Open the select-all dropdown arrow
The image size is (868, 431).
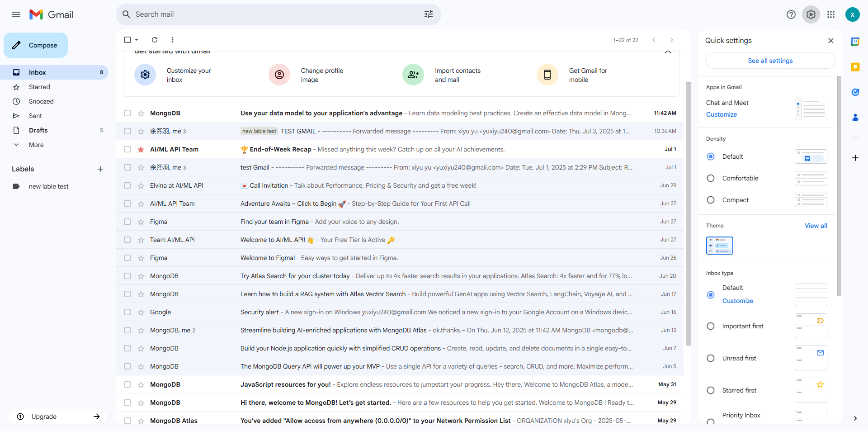pos(137,40)
